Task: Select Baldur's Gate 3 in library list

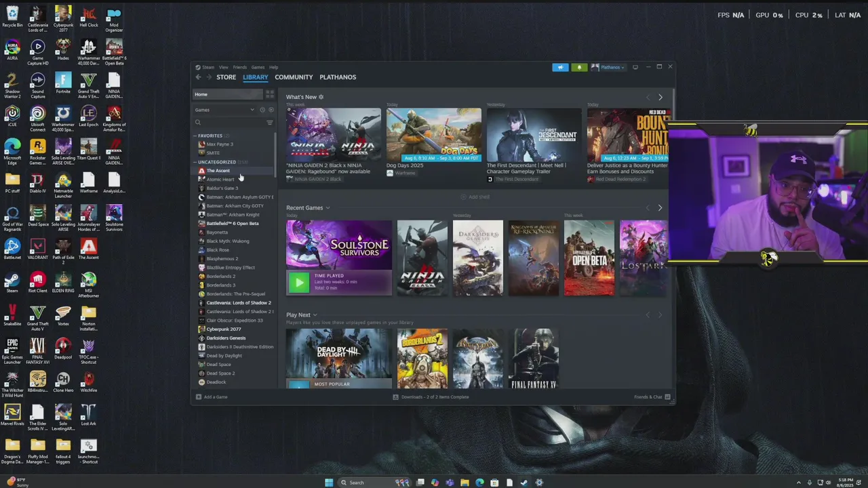Action: click(222, 188)
